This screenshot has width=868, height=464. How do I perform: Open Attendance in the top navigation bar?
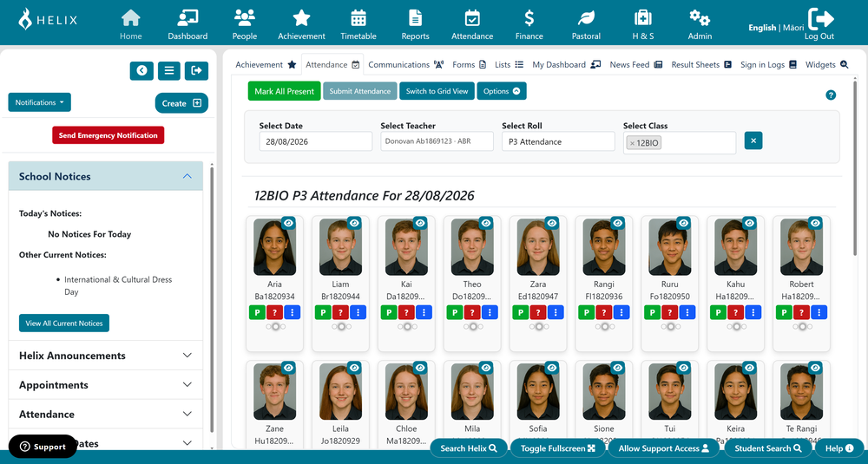pyautogui.click(x=472, y=24)
